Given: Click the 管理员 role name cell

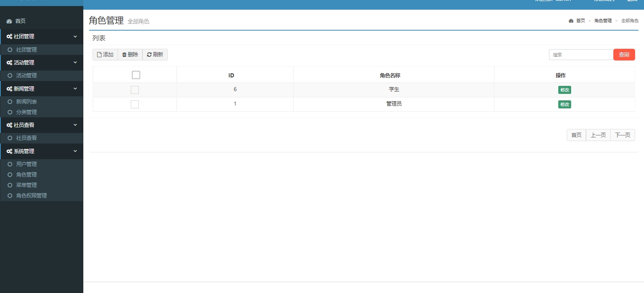Looking at the screenshot, I should [x=394, y=104].
